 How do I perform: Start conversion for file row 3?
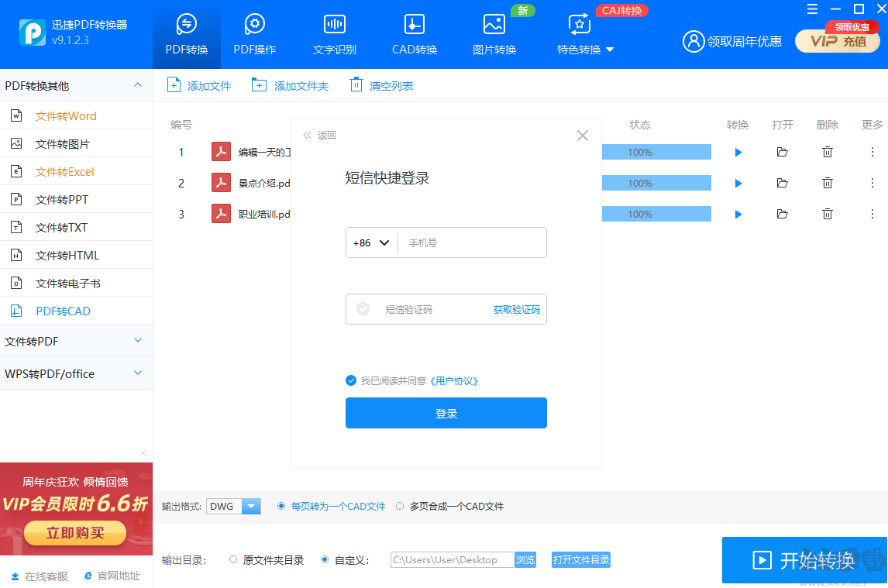tap(738, 214)
